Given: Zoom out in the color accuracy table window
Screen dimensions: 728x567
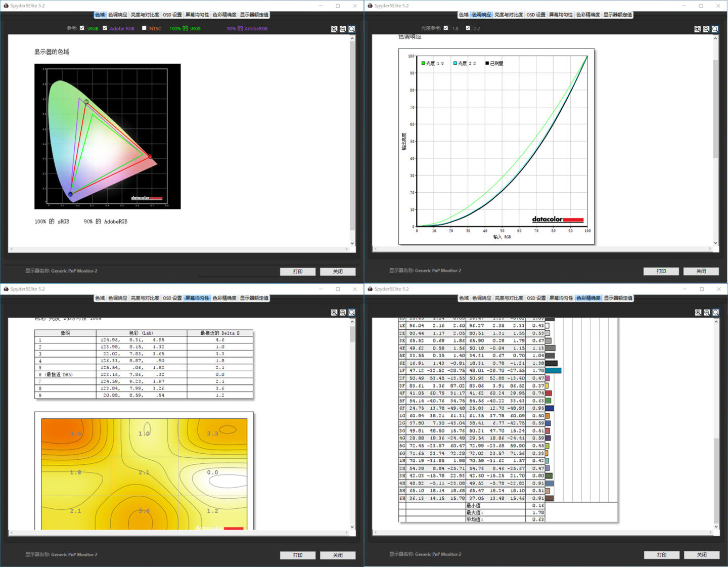Looking at the screenshot, I should click(x=707, y=313).
